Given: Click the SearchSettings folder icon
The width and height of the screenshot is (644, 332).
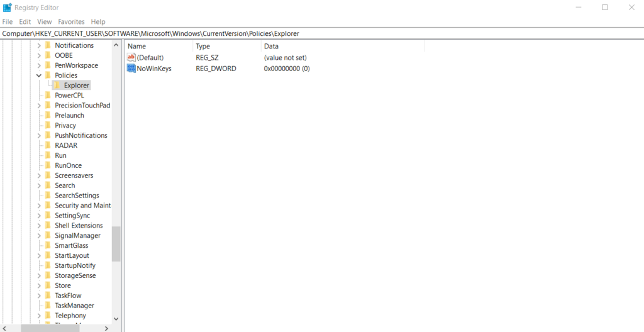Looking at the screenshot, I should [48, 195].
